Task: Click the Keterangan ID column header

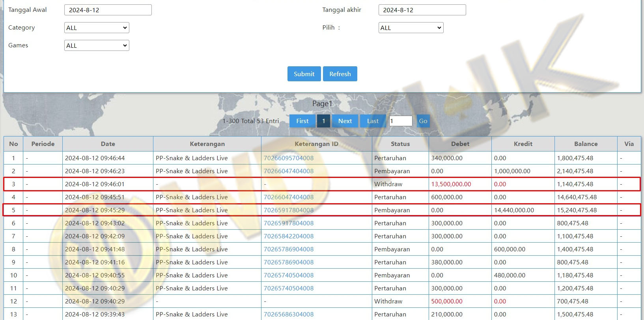Action: 316,144
